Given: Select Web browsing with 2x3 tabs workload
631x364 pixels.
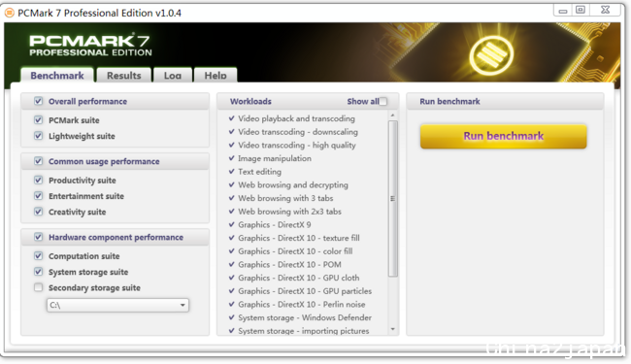Looking at the screenshot, I should (289, 212).
